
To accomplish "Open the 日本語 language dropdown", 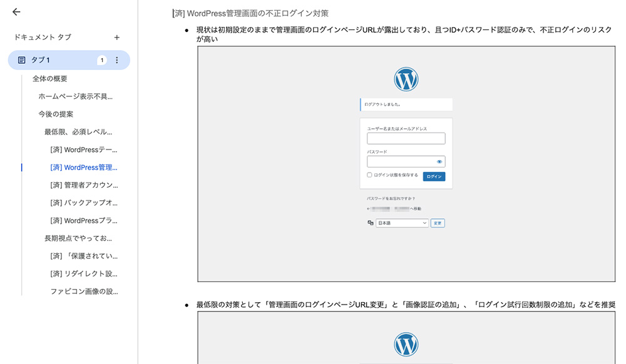I will point(402,223).
